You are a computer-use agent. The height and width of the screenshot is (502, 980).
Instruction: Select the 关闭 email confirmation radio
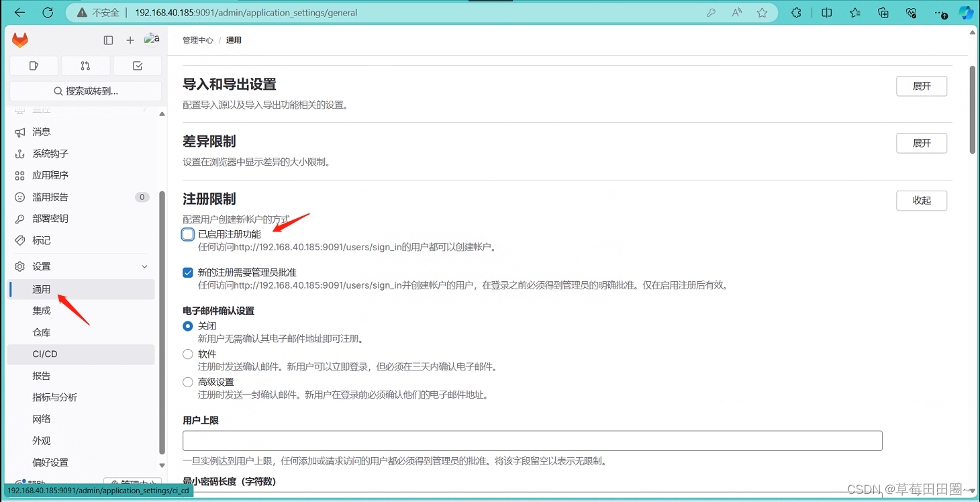click(188, 326)
